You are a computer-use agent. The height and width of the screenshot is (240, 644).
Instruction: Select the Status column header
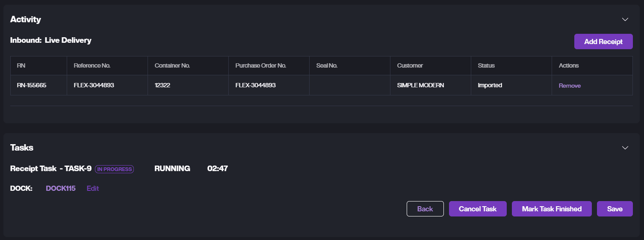[x=486, y=65]
